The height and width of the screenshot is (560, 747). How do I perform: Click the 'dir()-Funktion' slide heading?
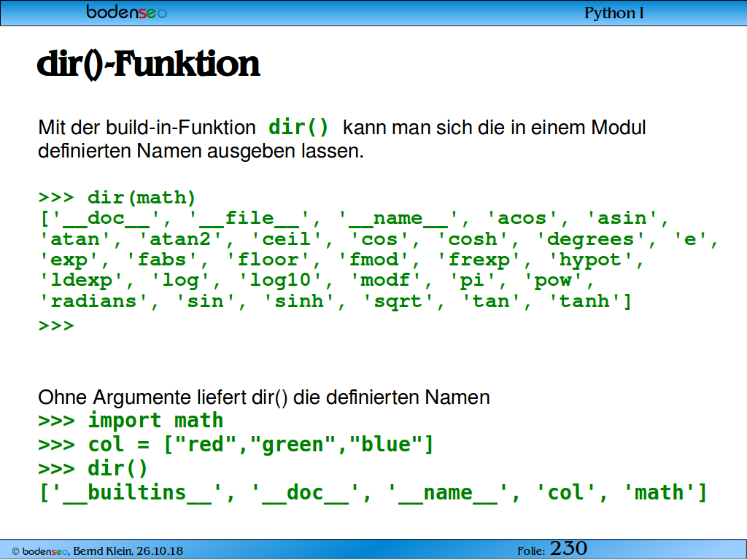(149, 64)
